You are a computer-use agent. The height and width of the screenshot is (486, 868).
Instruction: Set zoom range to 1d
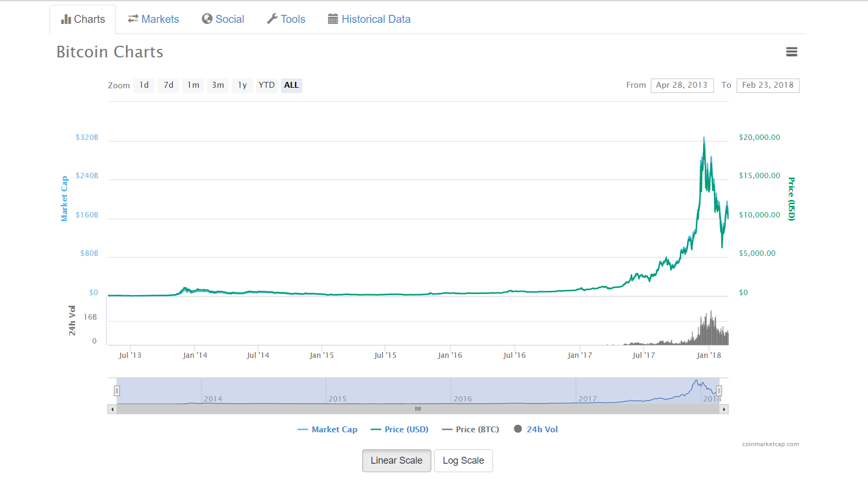click(x=144, y=85)
